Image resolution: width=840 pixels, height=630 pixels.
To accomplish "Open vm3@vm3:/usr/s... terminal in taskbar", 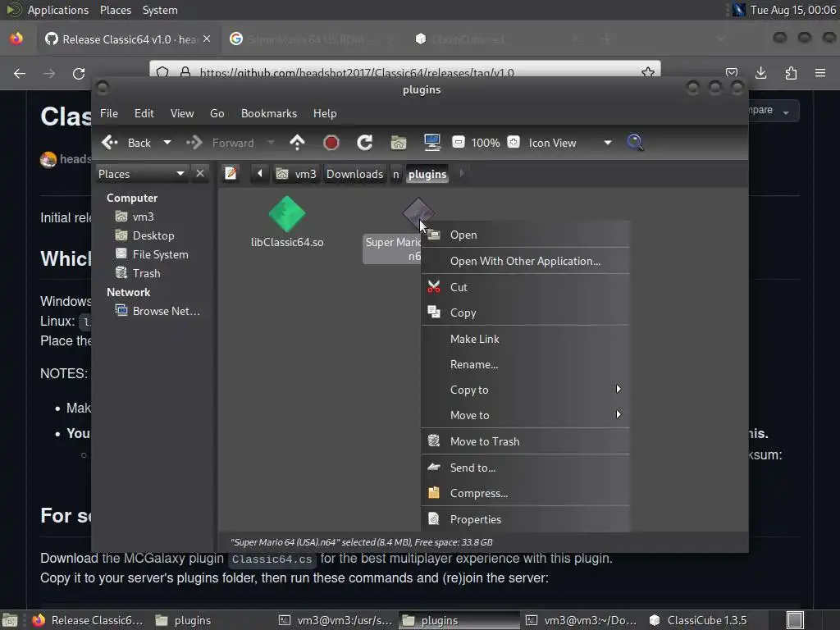I will (336, 620).
